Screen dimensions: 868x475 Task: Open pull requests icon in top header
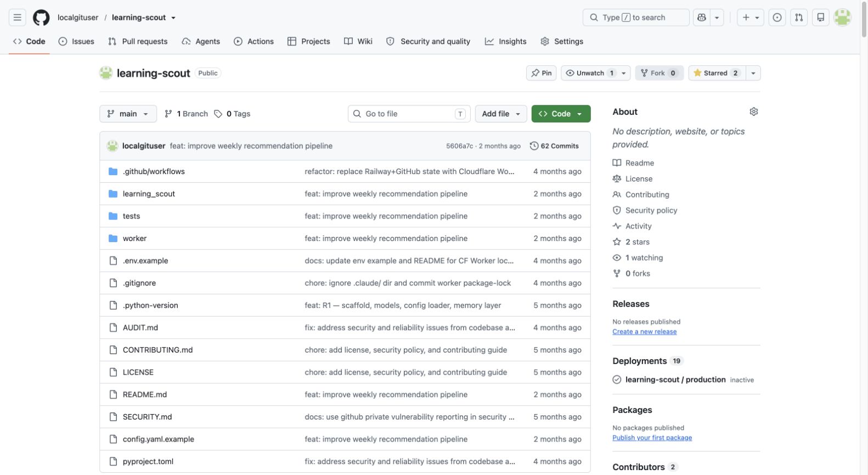[x=799, y=18]
